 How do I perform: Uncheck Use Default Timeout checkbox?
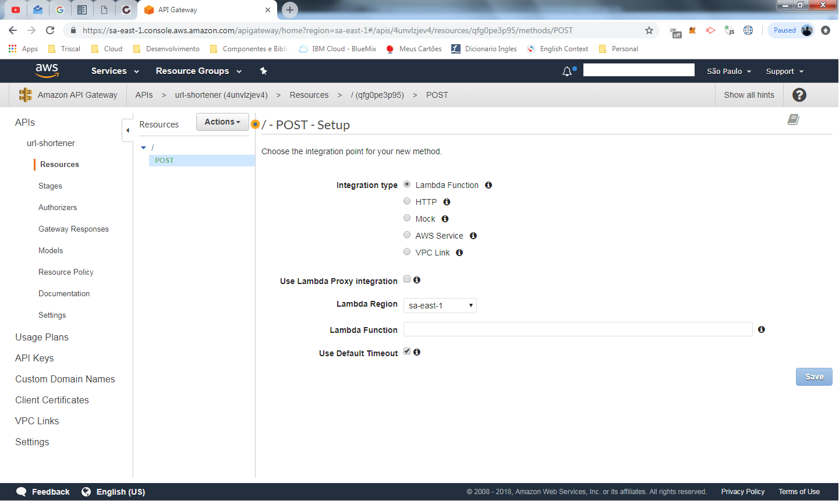click(x=407, y=352)
